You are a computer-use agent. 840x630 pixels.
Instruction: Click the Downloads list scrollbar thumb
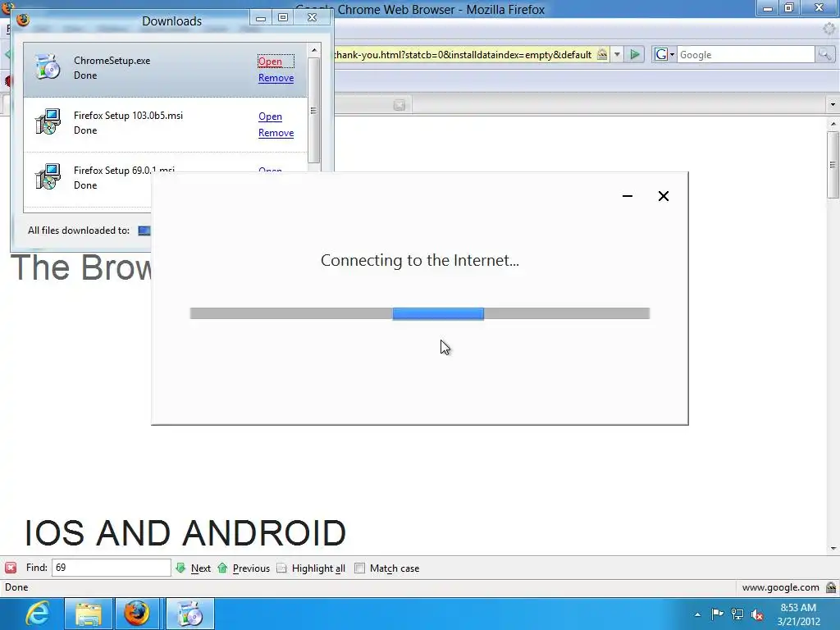pyautogui.click(x=313, y=111)
